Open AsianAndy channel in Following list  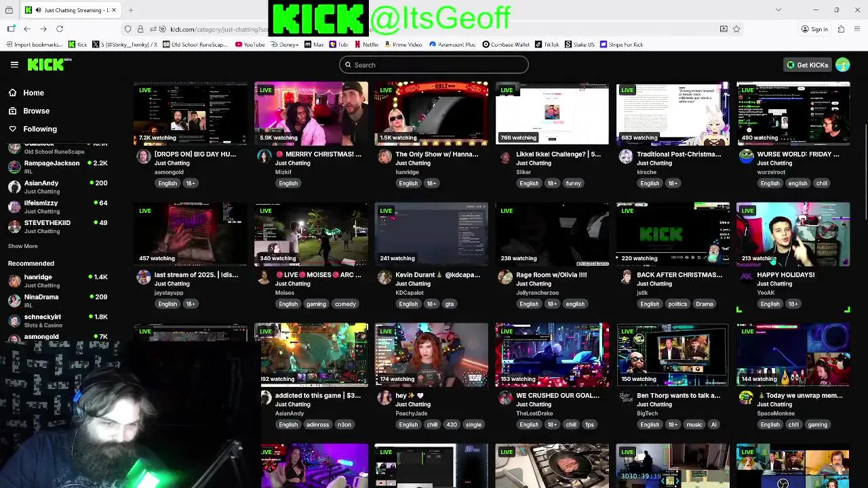[58, 187]
